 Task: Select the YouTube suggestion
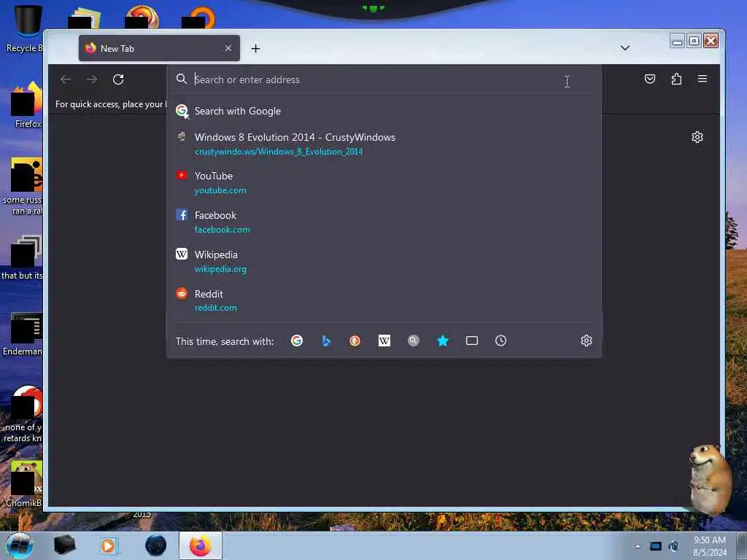[384, 183]
